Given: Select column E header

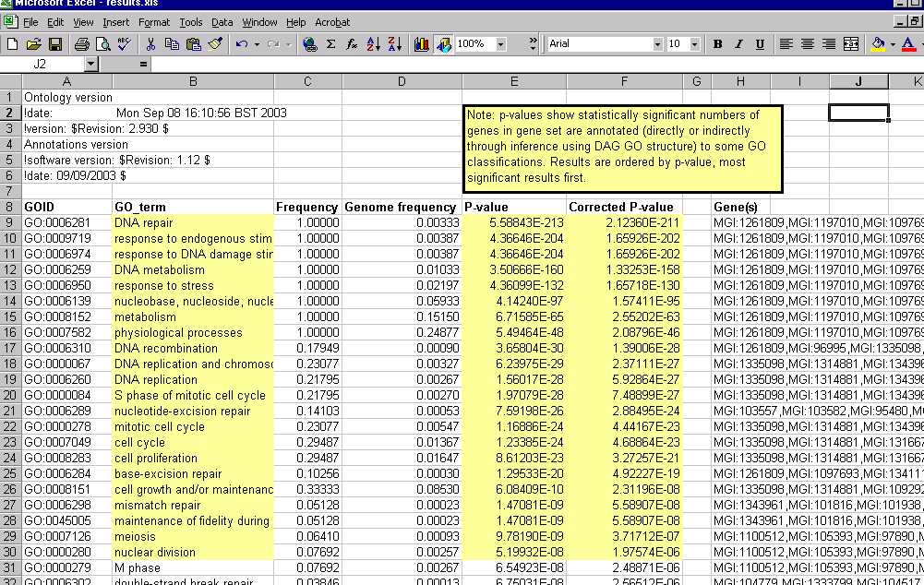Looking at the screenshot, I should click(513, 82).
